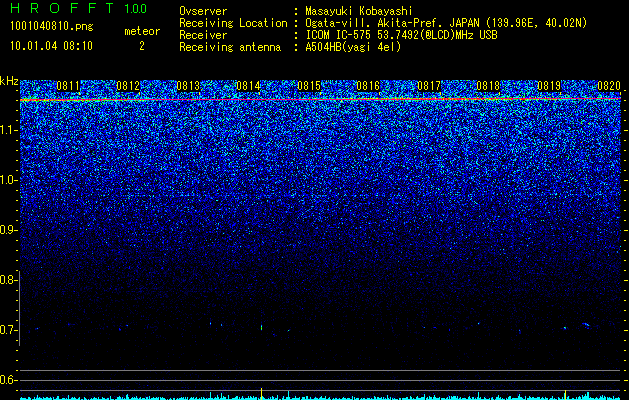Viewport: 629px width, 400px height.
Task: Click the 0.6 kHz axis label
Action: click(x=8, y=380)
